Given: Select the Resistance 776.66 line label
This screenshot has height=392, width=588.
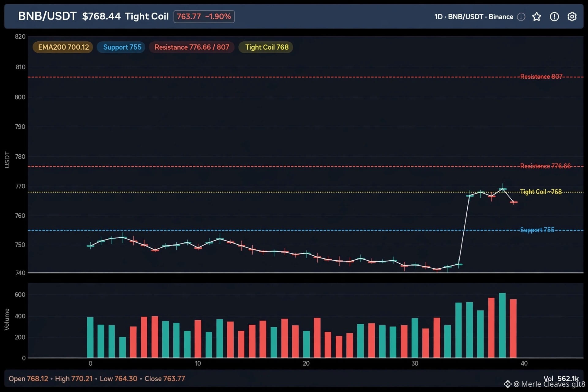Looking at the screenshot, I should tap(545, 166).
